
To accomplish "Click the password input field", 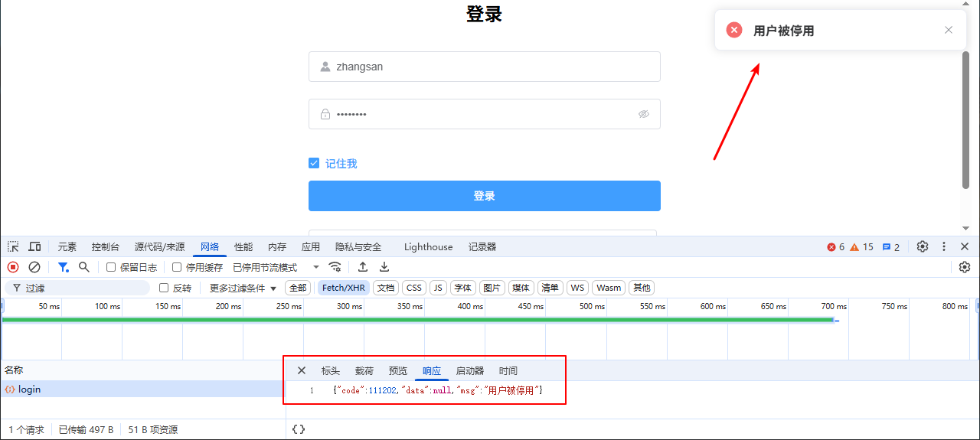I will pos(485,114).
